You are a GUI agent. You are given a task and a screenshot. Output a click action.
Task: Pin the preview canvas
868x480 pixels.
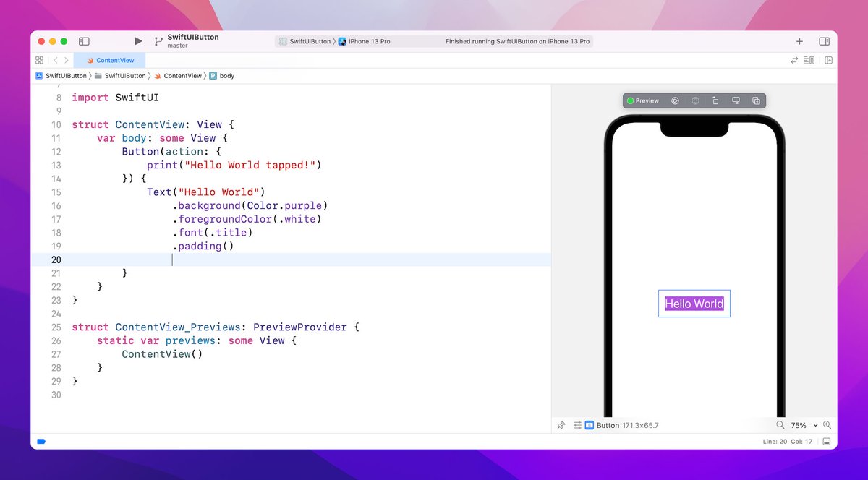561,425
